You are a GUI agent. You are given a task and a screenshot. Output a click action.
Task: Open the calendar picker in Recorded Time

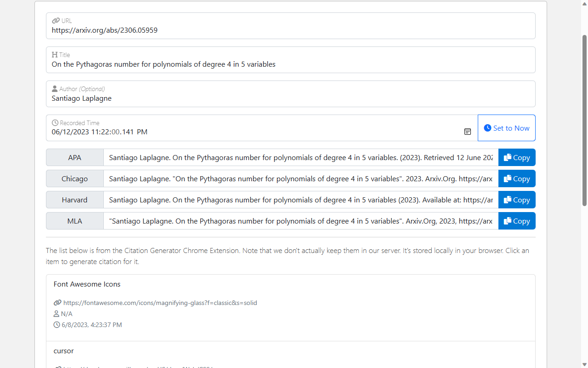pos(467,132)
